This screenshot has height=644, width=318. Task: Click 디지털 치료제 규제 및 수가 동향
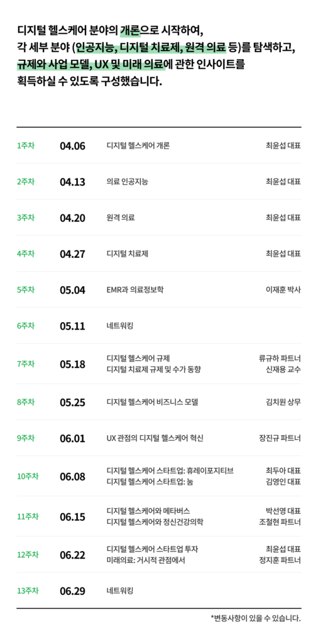coord(153,370)
